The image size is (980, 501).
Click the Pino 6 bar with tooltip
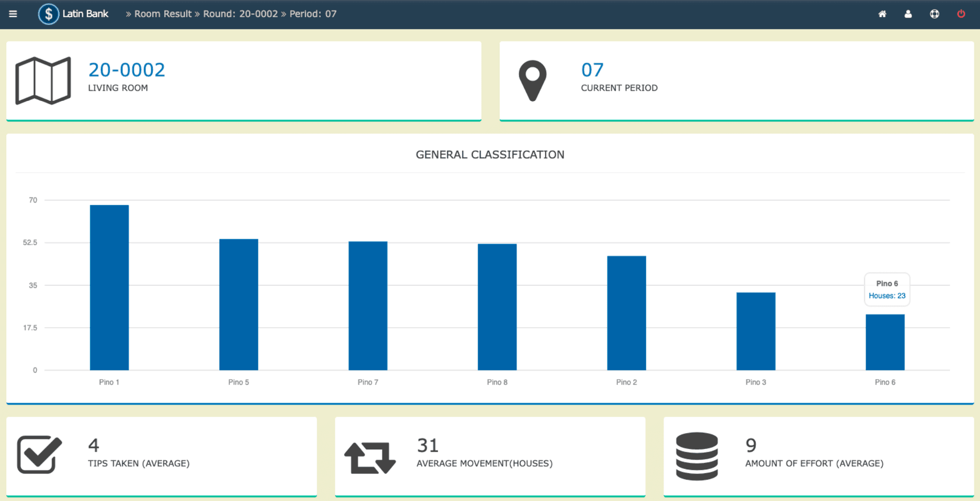[x=885, y=342]
